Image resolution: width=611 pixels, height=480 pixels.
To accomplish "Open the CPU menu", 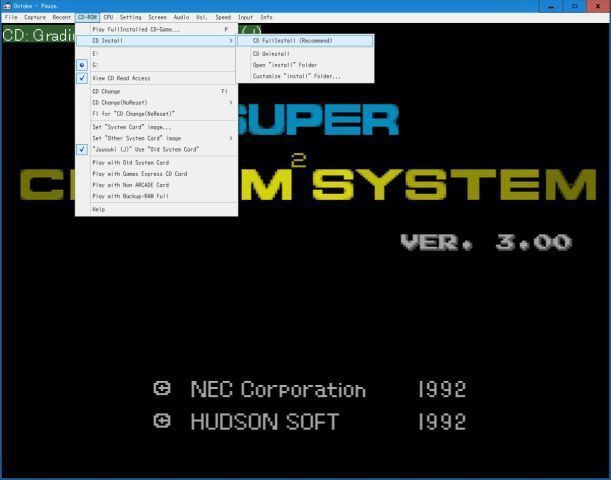I will point(108,17).
